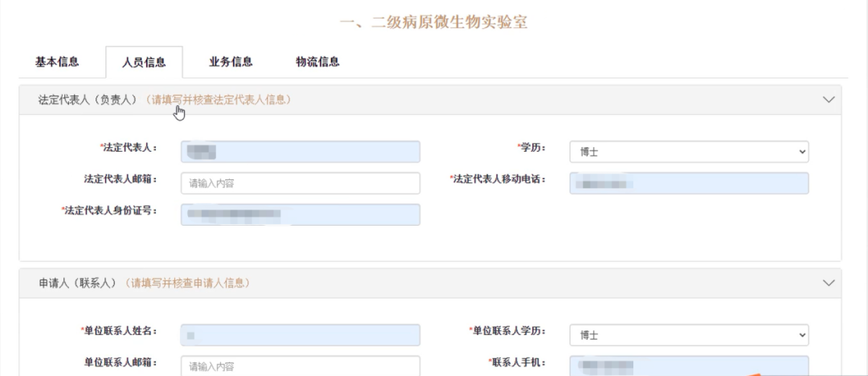This screenshot has width=868, height=376.
Task: Collapse the 申请人（联系人） section chevron
Action: pyautogui.click(x=829, y=283)
